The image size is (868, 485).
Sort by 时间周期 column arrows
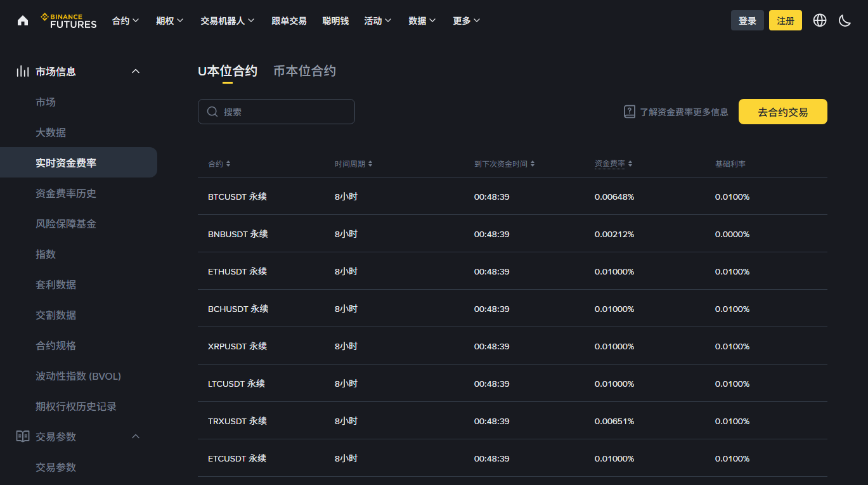(370, 164)
